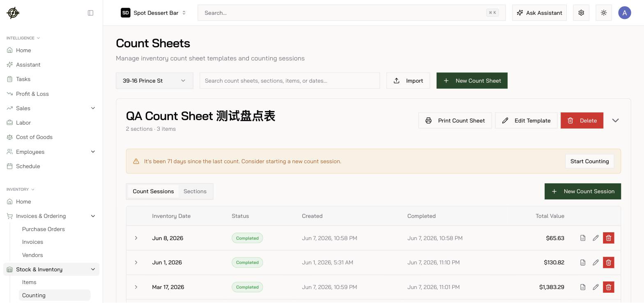Click the report icon for Jun 1, 2026
Image resolution: width=644 pixels, height=303 pixels.
(583, 262)
